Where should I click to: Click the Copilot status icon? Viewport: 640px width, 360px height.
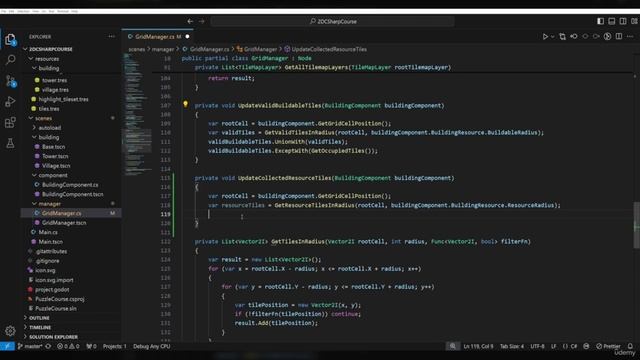[587, 346]
